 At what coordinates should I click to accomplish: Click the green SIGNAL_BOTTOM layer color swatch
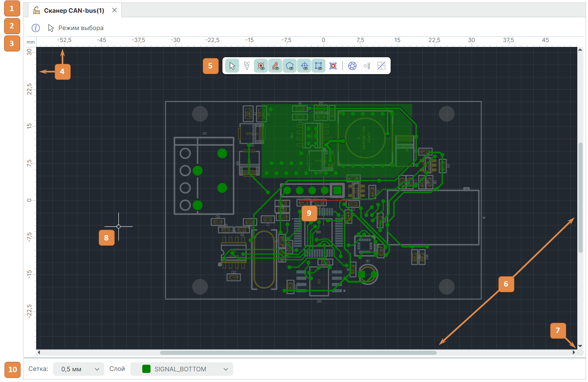(x=146, y=369)
